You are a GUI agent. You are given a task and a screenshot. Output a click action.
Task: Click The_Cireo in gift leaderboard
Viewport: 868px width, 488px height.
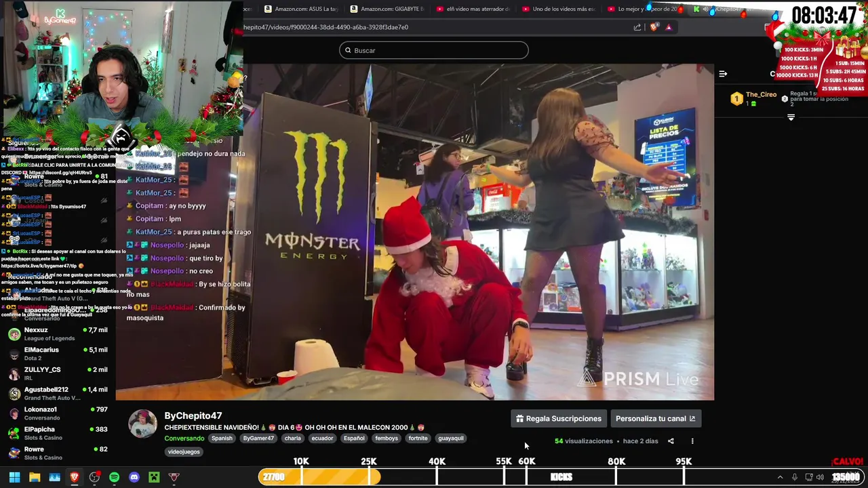coord(761,95)
